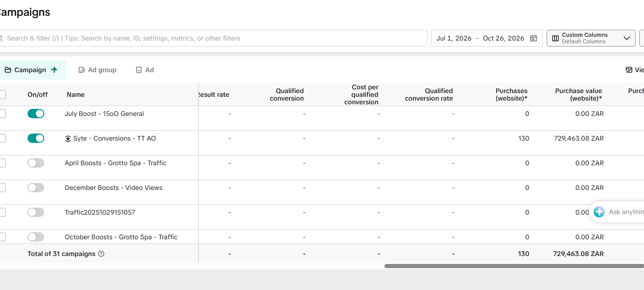Viewport: 644px width, 290px height.
Task: Check the select-all header checkbox
Action: pyautogui.click(x=2, y=94)
